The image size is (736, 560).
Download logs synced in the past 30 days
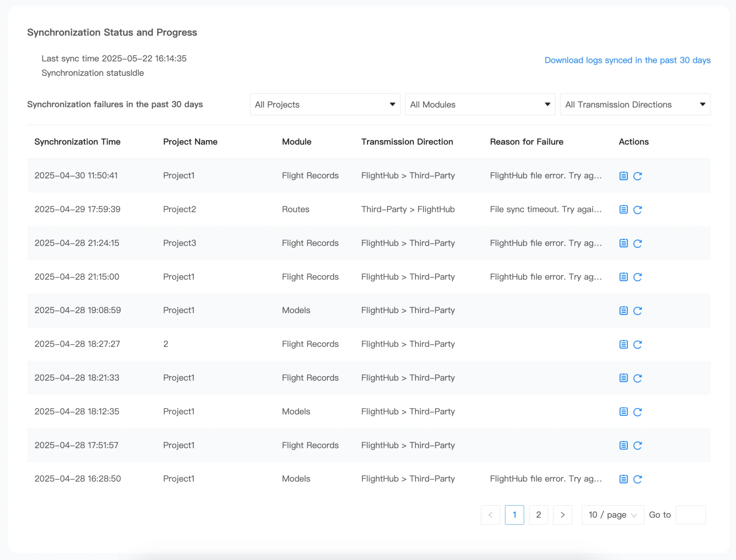coord(627,60)
